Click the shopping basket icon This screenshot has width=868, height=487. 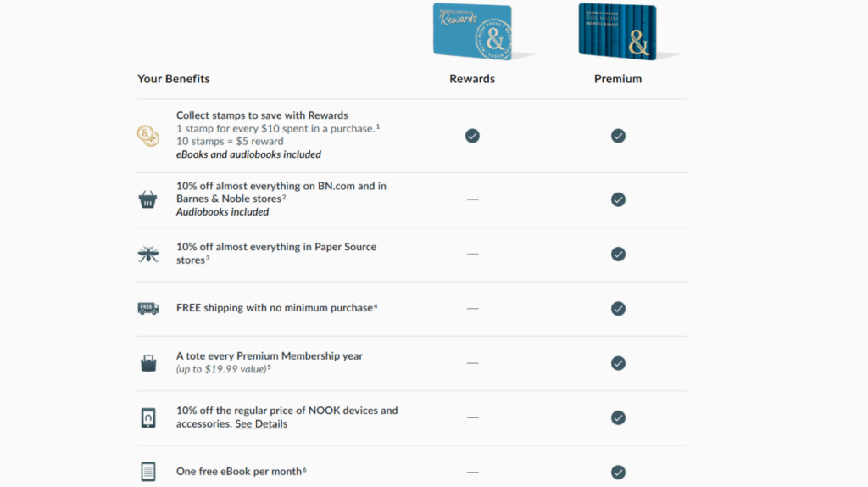coord(147,199)
